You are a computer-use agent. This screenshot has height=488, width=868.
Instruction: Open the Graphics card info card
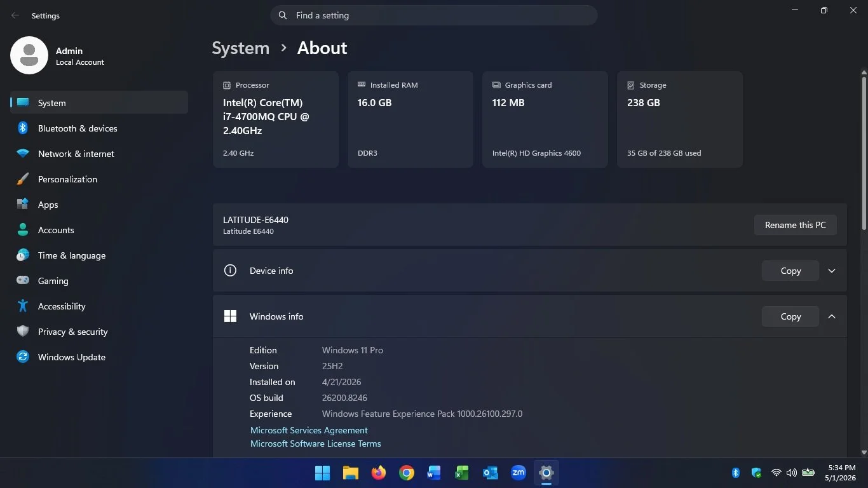coord(545,119)
